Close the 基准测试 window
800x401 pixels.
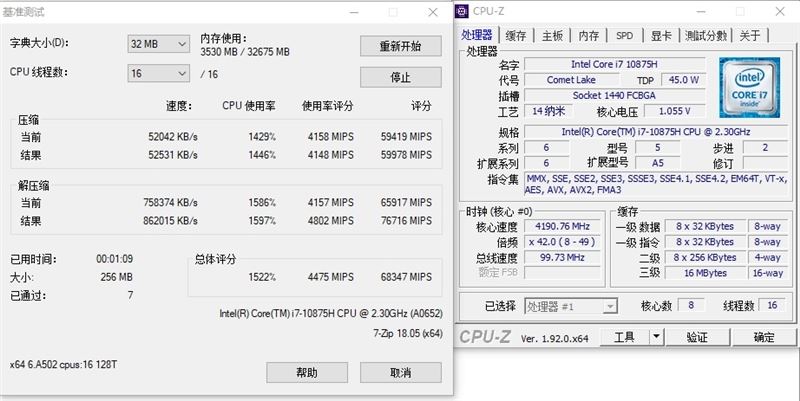tap(433, 12)
